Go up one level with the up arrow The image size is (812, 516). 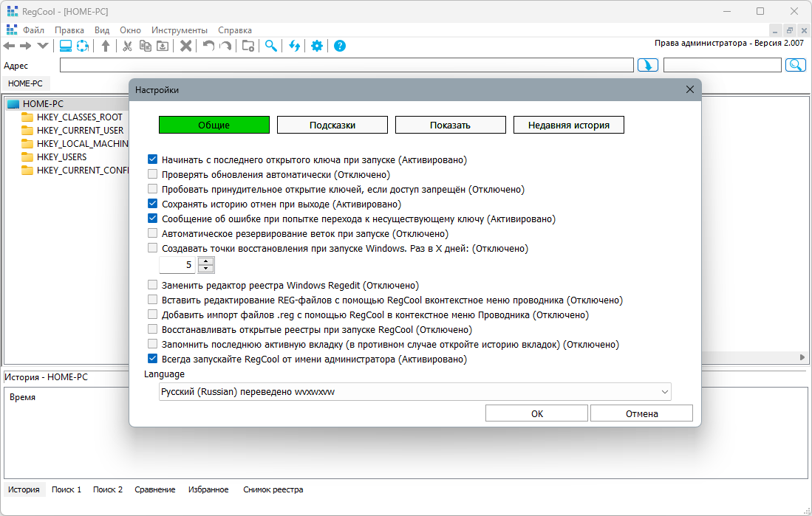(x=106, y=46)
